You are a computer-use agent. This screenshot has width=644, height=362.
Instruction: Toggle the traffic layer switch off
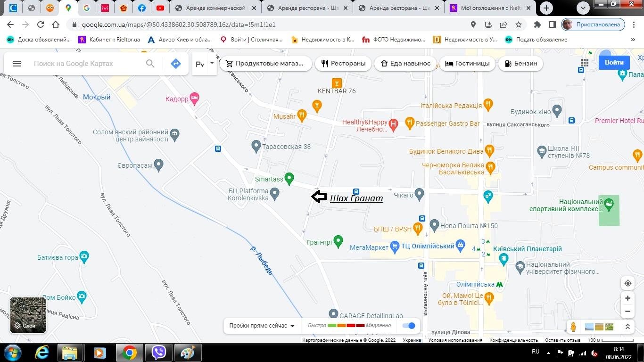pos(409,326)
